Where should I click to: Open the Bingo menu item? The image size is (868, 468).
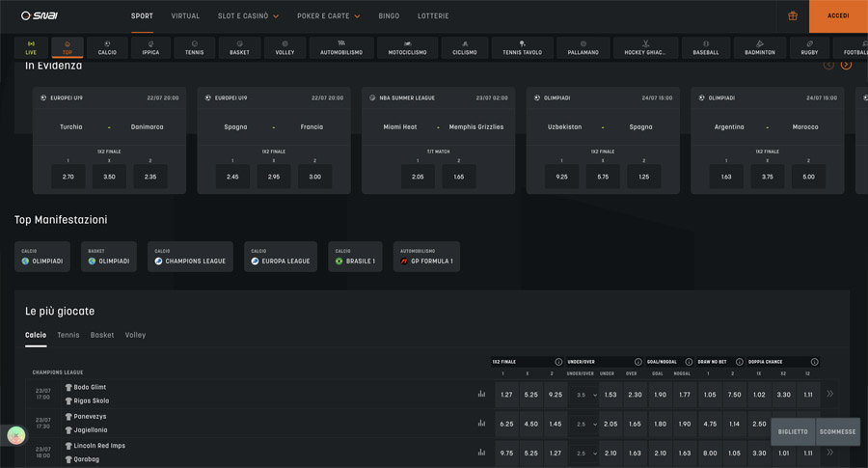pos(389,16)
